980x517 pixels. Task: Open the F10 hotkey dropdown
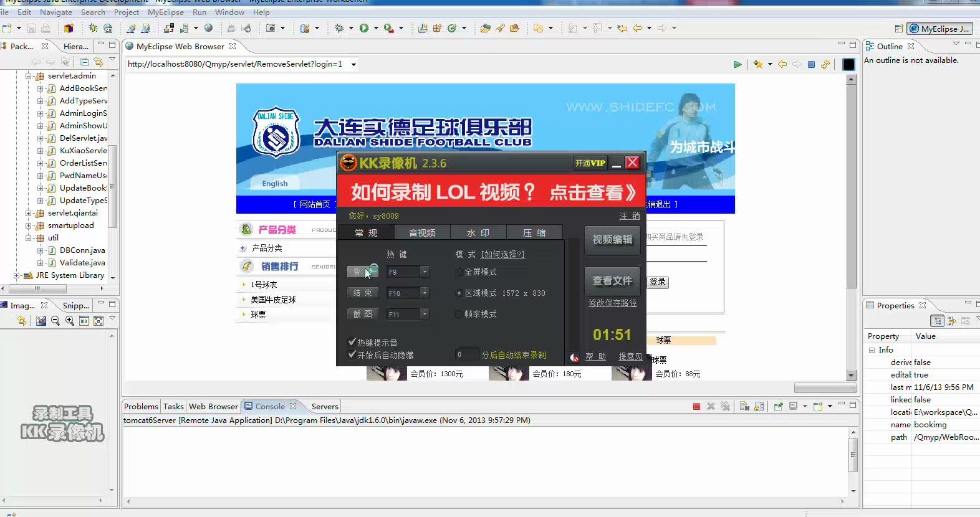(x=425, y=293)
